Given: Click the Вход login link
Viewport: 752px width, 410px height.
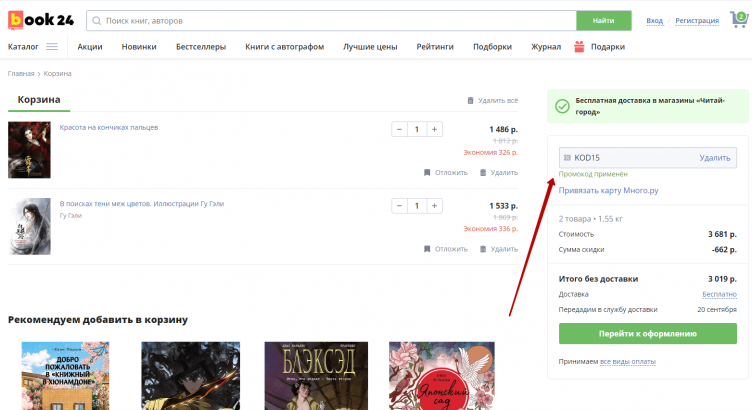Looking at the screenshot, I should click(654, 20).
